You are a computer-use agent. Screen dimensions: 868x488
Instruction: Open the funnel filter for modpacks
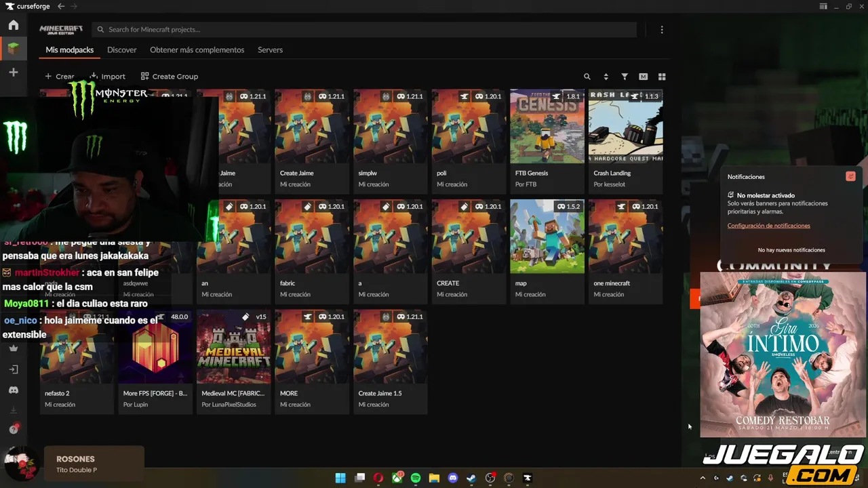[x=625, y=77]
